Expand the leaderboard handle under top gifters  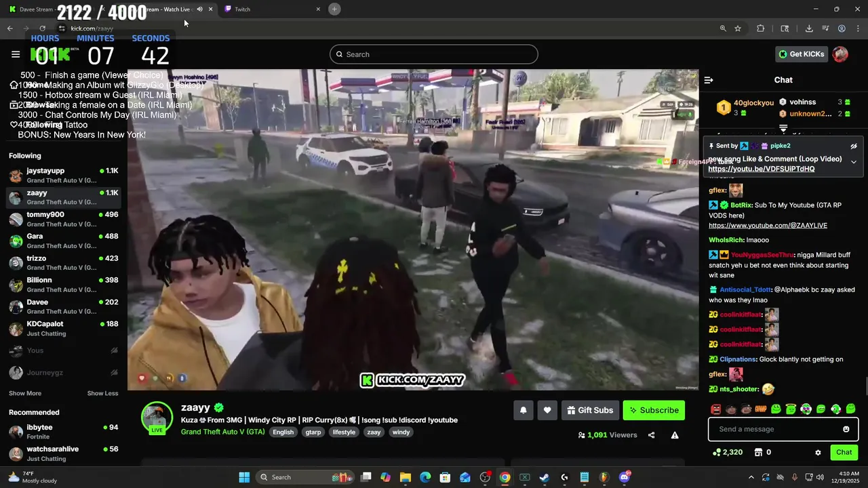(783, 127)
